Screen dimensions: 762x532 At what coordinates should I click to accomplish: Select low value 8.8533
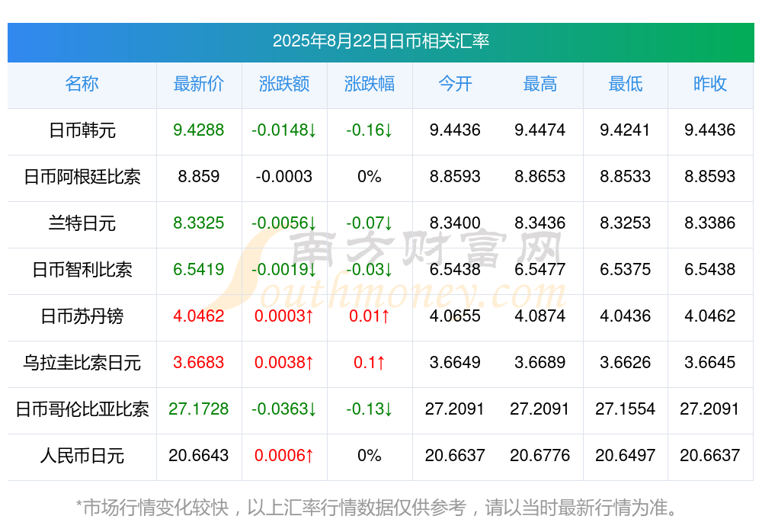pos(625,176)
